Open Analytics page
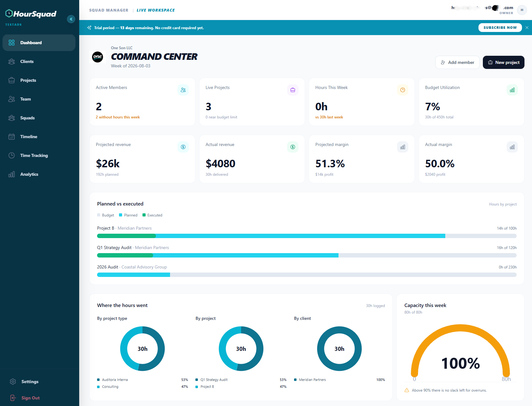532x406 pixels. click(39, 174)
